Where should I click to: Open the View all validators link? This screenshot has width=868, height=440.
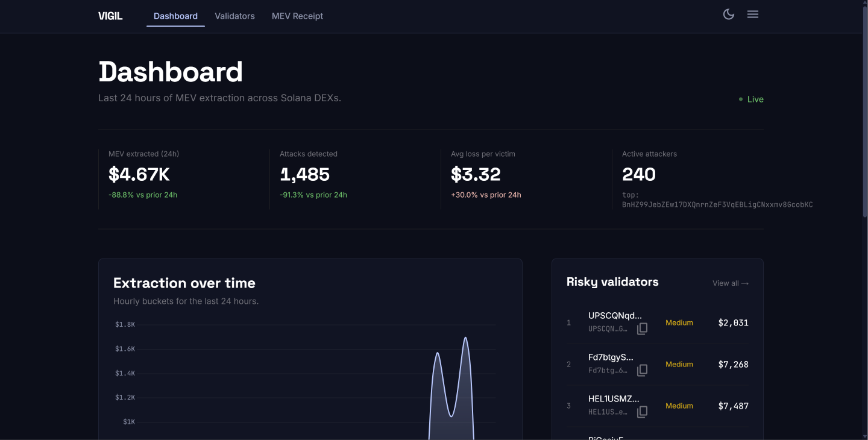(731, 283)
